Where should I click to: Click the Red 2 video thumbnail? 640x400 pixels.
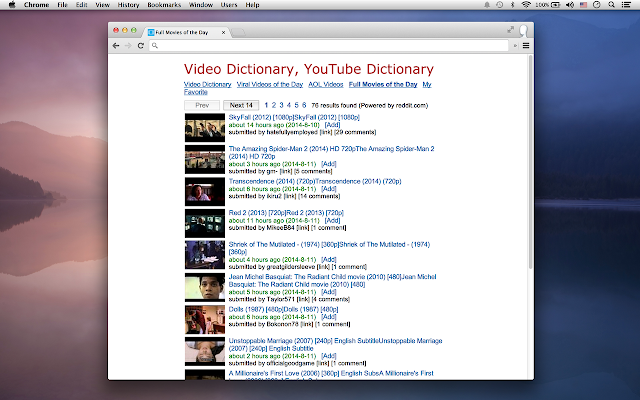click(x=205, y=223)
